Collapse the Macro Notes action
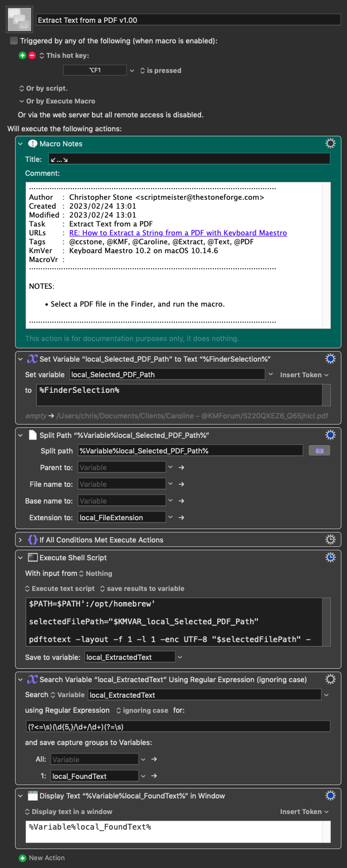347x868 pixels. click(21, 144)
